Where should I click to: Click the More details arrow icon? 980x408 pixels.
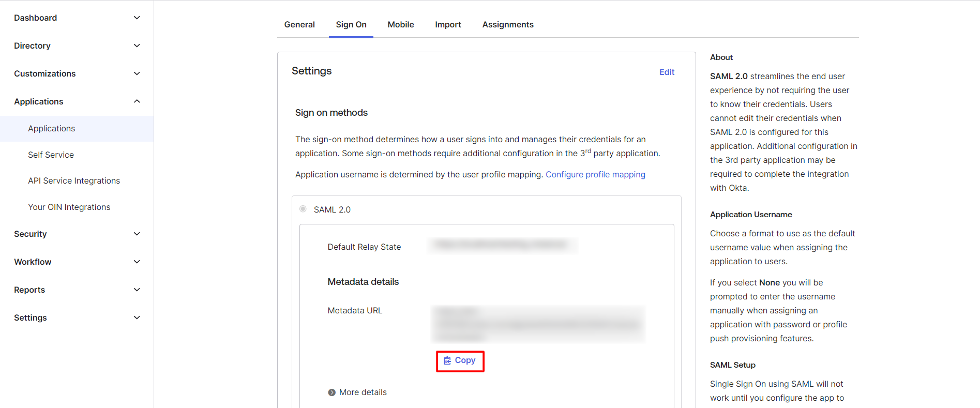331,392
